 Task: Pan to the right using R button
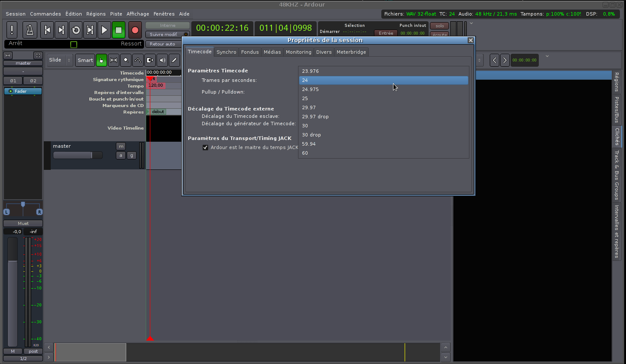coord(39,212)
